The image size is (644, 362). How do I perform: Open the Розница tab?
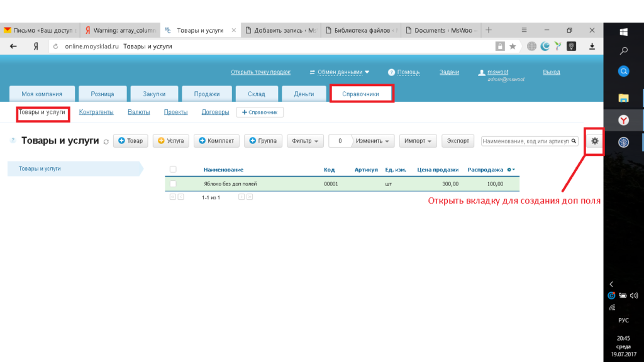pyautogui.click(x=103, y=94)
